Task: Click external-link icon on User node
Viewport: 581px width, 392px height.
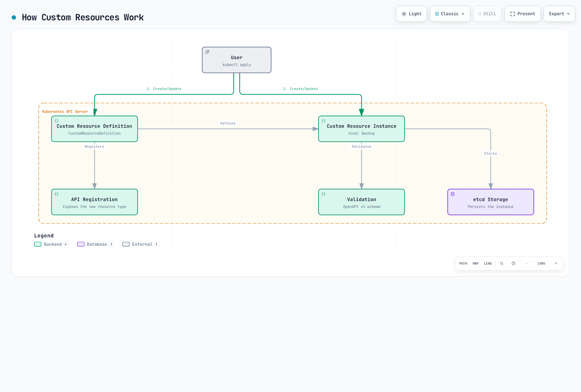Action: point(207,52)
